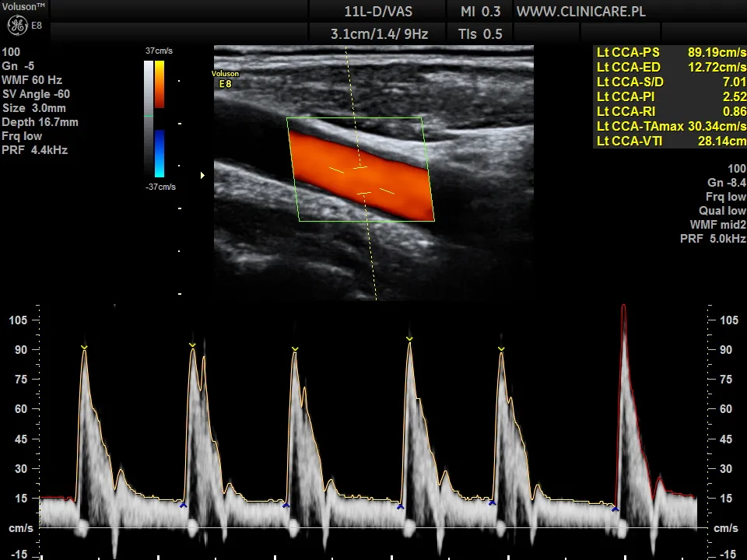
Task: Select the Lt CCA-ED measurement row
Action: [x=670, y=67]
